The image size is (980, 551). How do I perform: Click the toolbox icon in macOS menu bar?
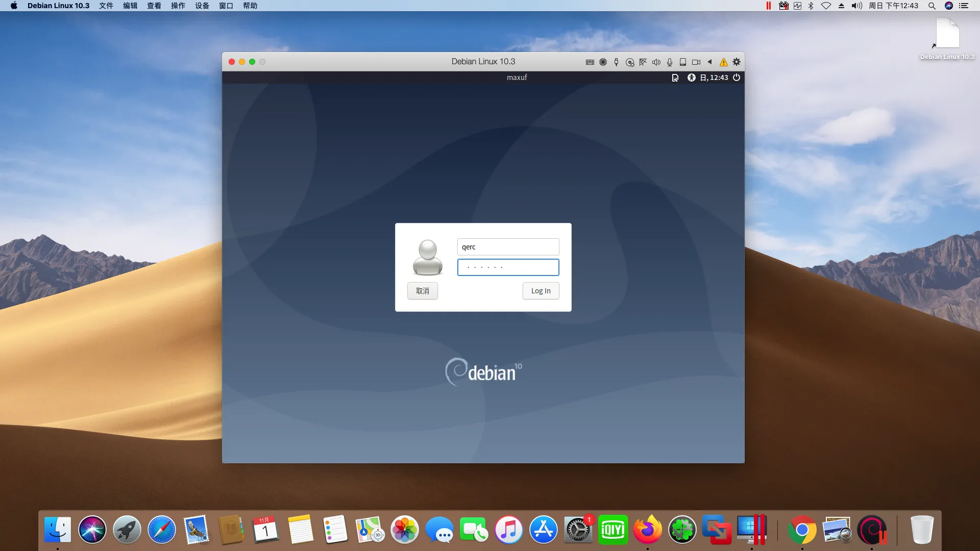click(x=783, y=6)
